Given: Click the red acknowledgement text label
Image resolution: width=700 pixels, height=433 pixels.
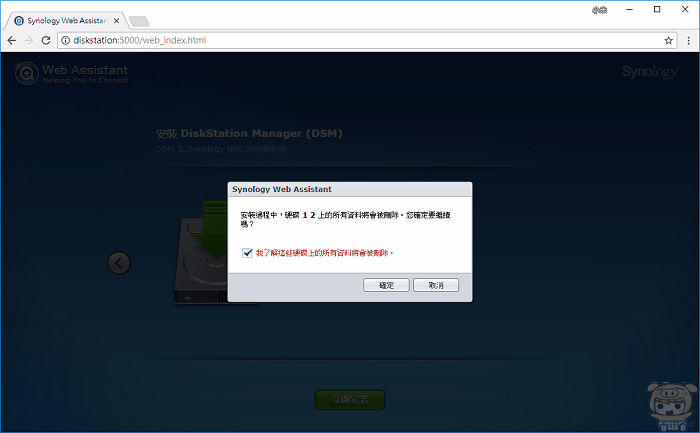Looking at the screenshot, I should coord(325,253).
